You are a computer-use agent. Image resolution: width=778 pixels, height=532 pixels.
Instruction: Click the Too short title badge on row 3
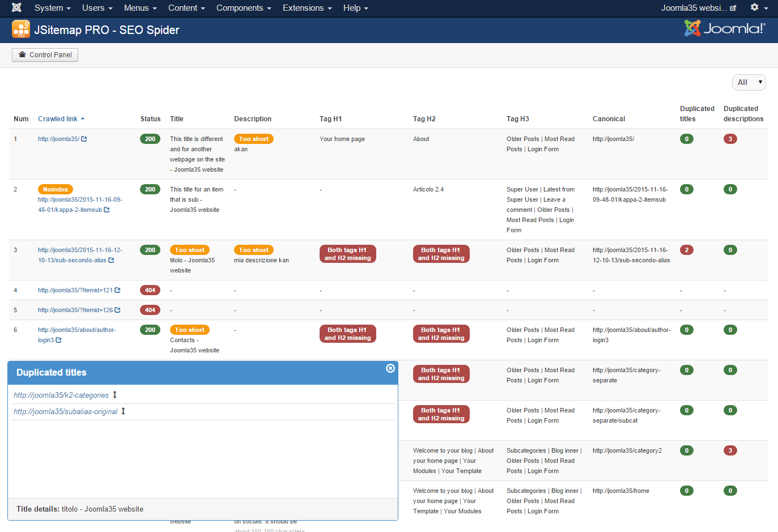(190, 250)
